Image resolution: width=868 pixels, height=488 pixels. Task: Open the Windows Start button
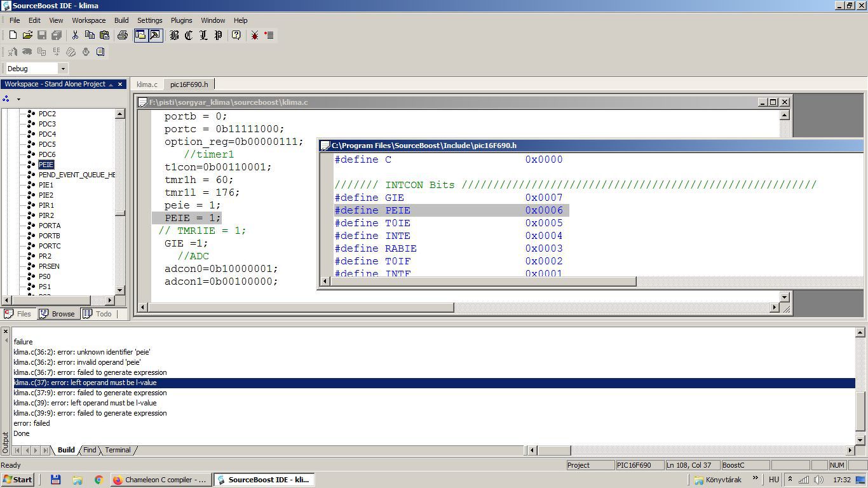[x=18, y=480]
